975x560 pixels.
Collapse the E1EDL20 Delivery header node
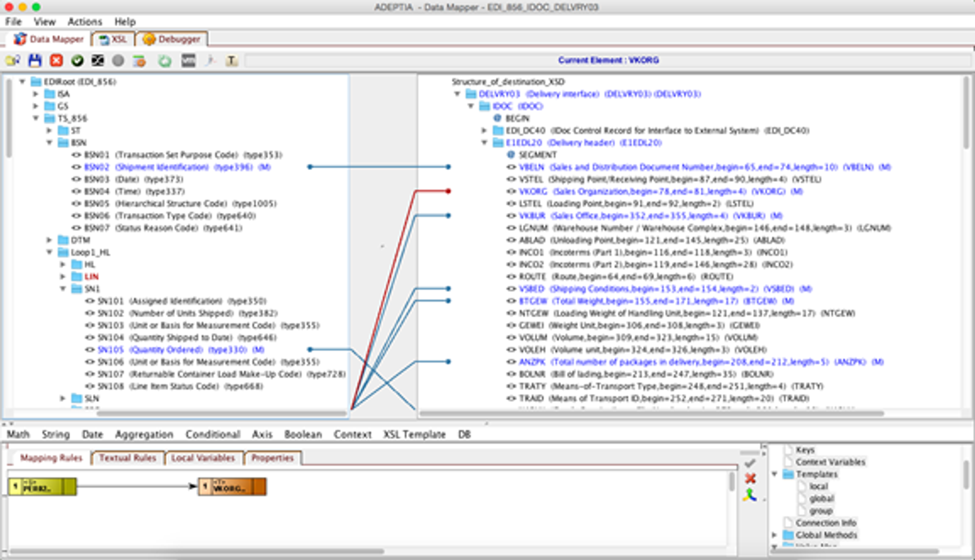(484, 143)
